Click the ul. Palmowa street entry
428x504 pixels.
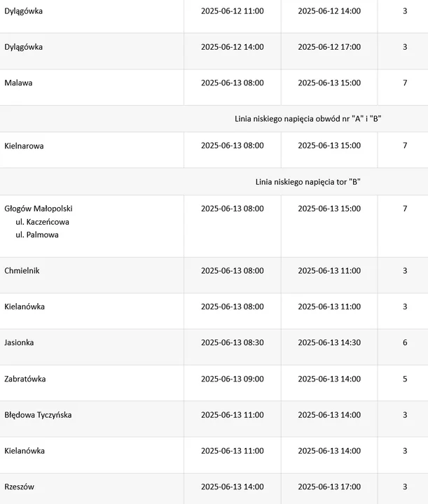(x=37, y=234)
